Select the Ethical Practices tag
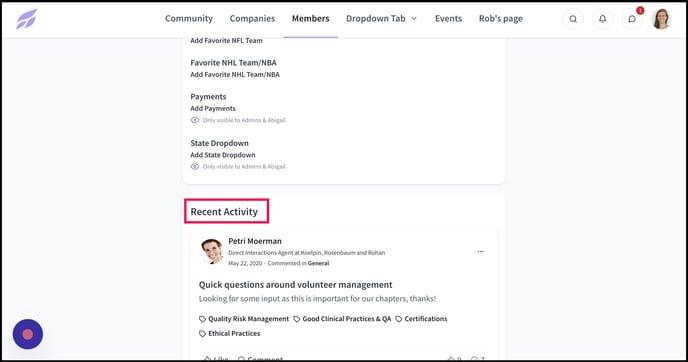The height and width of the screenshot is (362, 688). 229,333
